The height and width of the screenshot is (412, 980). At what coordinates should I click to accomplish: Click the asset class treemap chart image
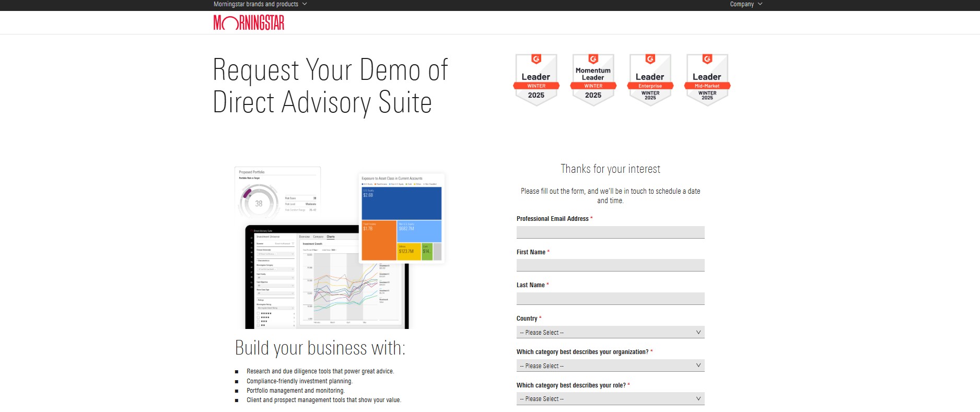401,218
